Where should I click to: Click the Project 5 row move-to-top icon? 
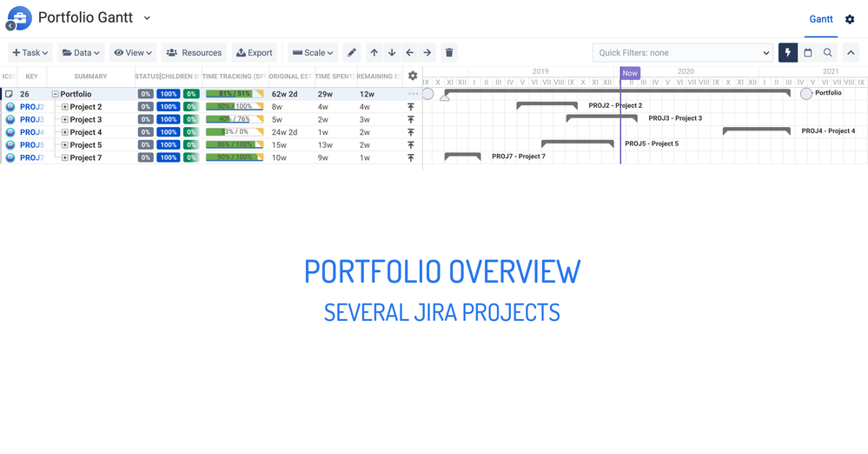coord(411,145)
